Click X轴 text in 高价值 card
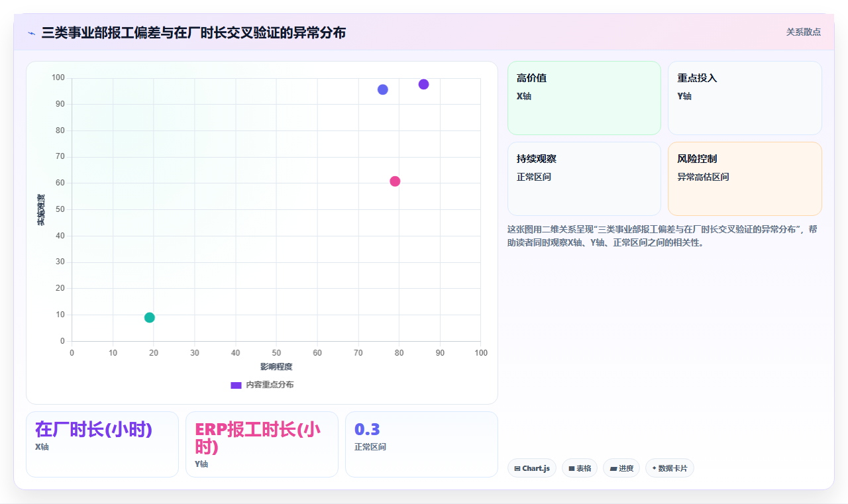The height and width of the screenshot is (504, 848). point(524,96)
